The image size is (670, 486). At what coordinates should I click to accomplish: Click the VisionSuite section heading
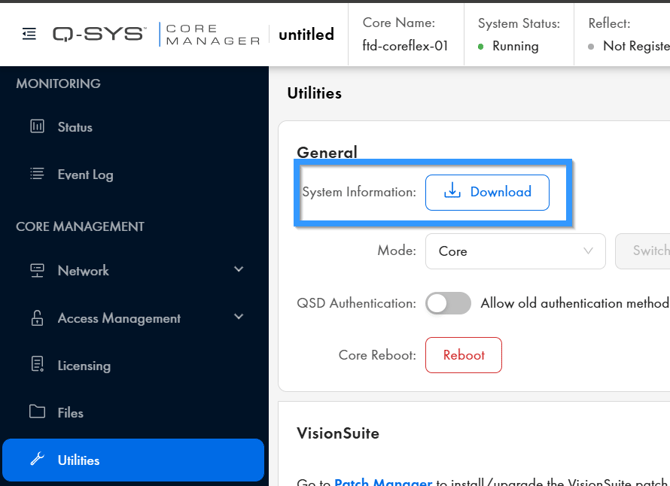338,433
